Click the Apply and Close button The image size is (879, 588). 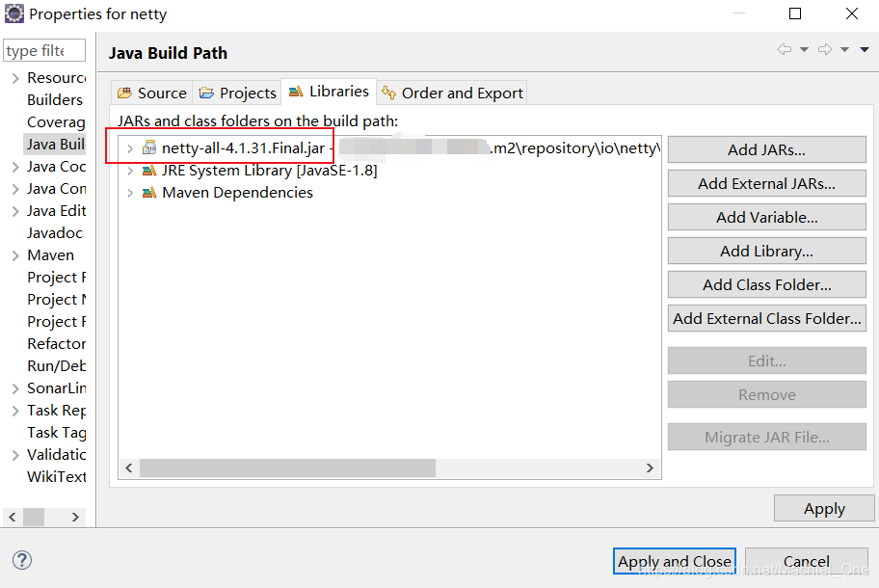click(x=675, y=561)
